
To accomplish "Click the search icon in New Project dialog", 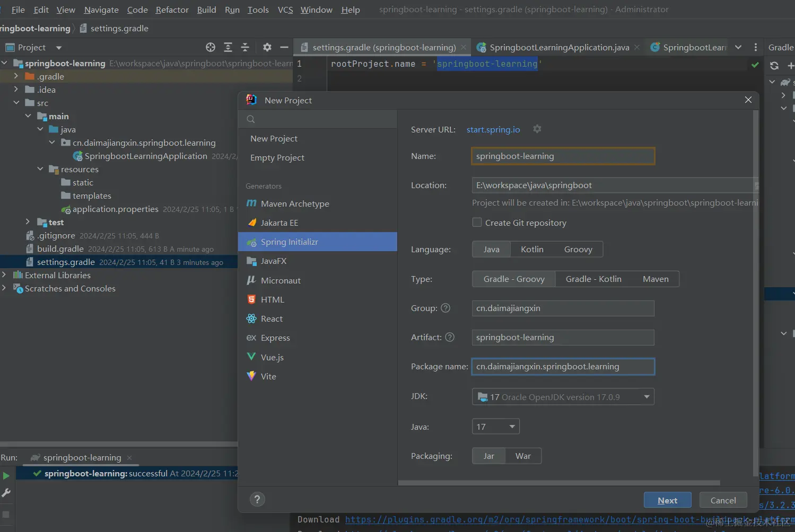I will click(251, 119).
